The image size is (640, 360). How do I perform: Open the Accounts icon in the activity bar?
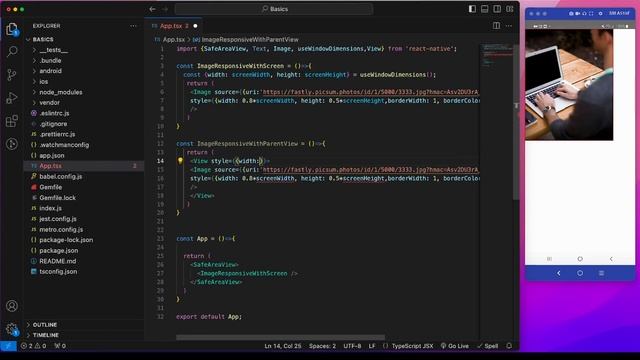pyautogui.click(x=12, y=306)
